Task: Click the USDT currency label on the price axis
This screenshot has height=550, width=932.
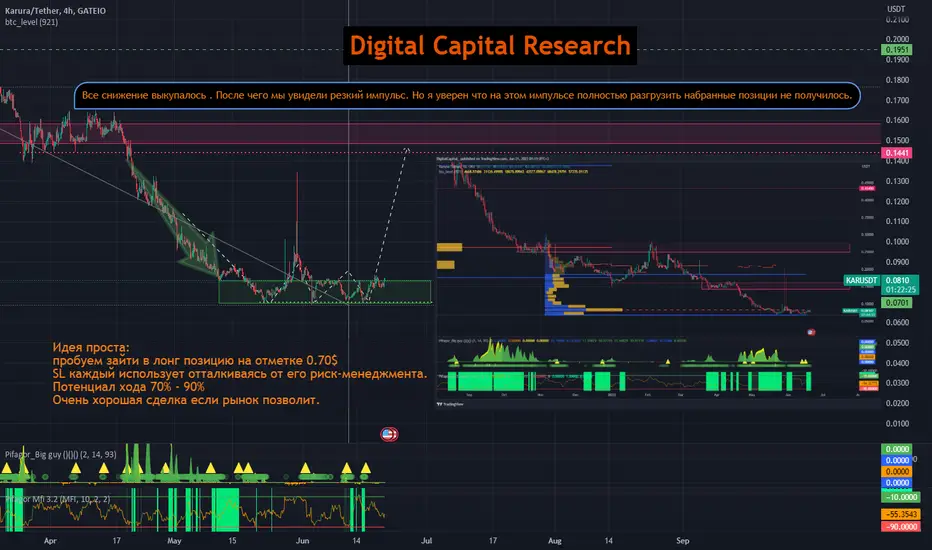Action: [x=896, y=9]
